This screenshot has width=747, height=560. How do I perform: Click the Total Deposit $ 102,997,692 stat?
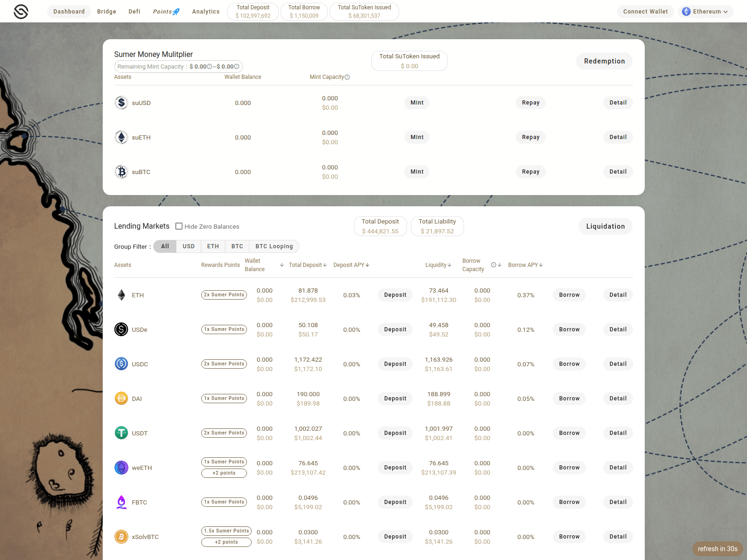pos(253,12)
